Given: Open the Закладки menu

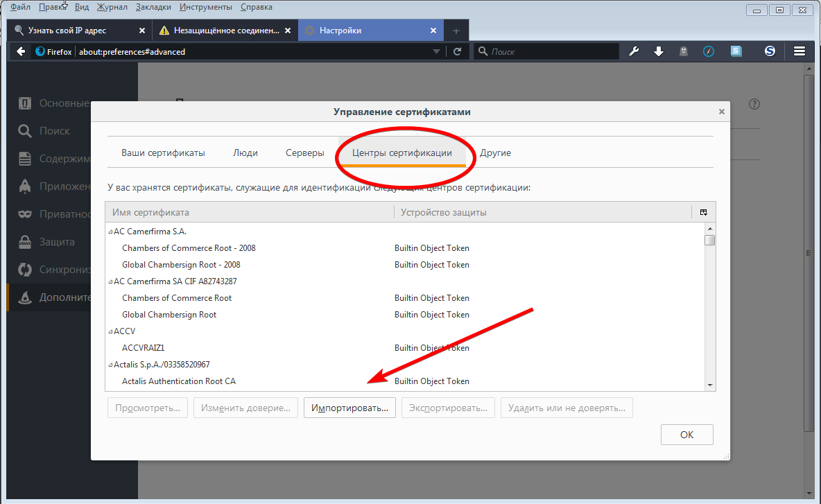Looking at the screenshot, I should click(x=153, y=7).
